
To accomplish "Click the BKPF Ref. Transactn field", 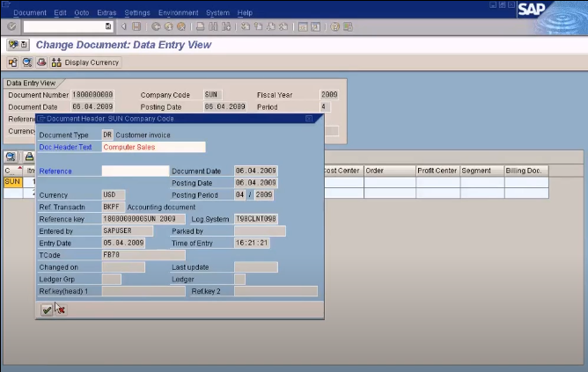I will 114,207.
